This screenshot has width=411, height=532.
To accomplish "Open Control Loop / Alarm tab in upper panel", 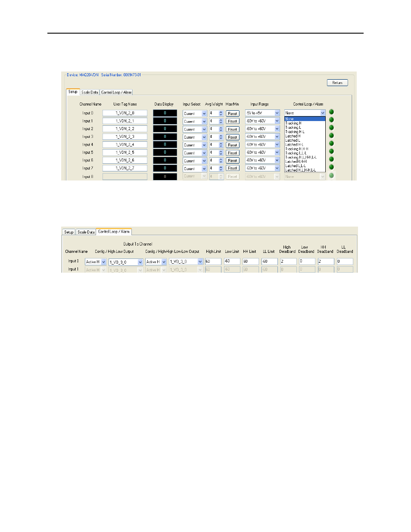I will (x=116, y=92).
